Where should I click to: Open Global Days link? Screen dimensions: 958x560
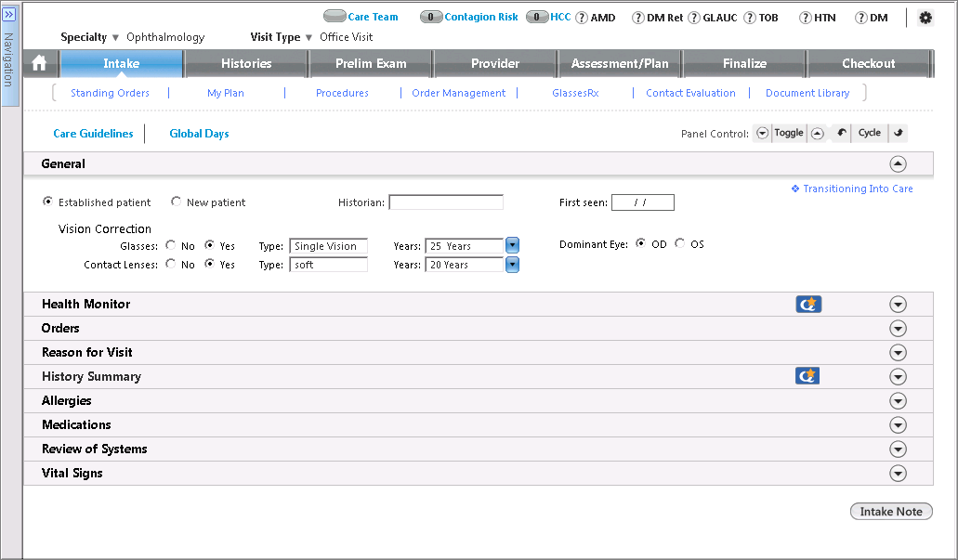pos(199,133)
